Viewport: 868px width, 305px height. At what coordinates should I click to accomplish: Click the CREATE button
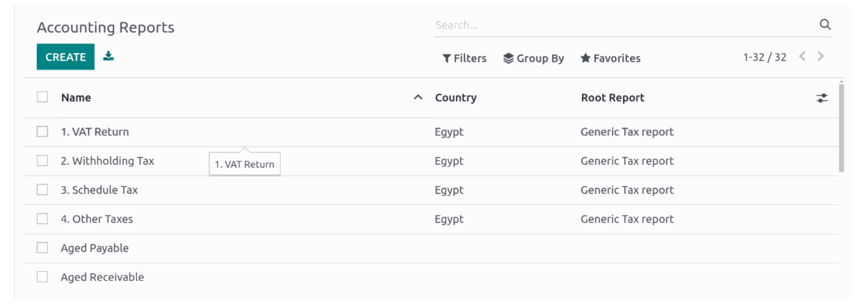click(66, 57)
